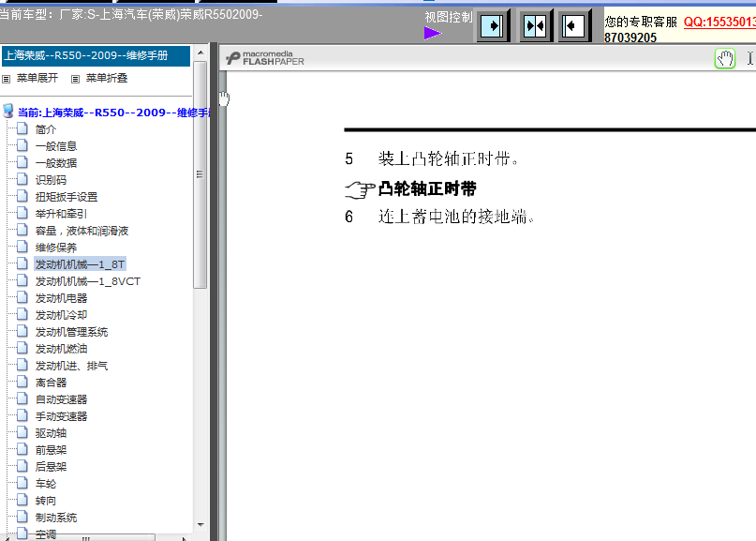The height and width of the screenshot is (541, 756).
Task: Select the root node 当前:上海荣威--R550--2009
Action: pyautogui.click(x=113, y=113)
